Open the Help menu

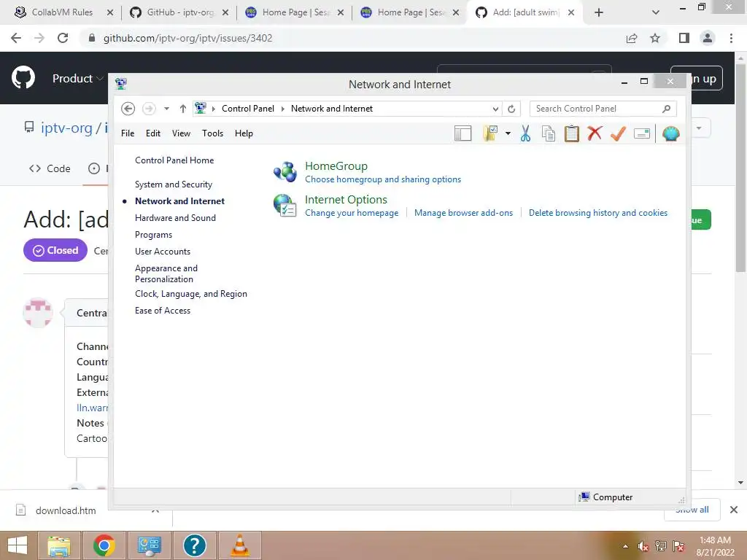(x=244, y=133)
